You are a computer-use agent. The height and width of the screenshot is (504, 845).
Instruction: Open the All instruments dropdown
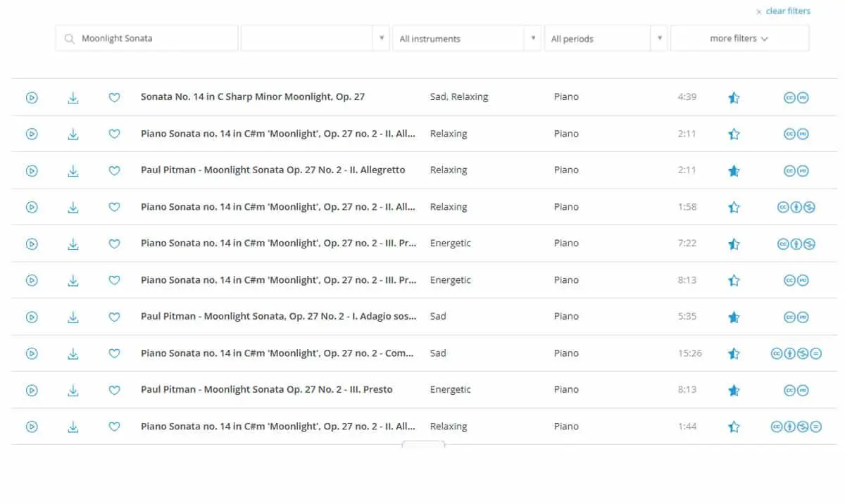466,39
